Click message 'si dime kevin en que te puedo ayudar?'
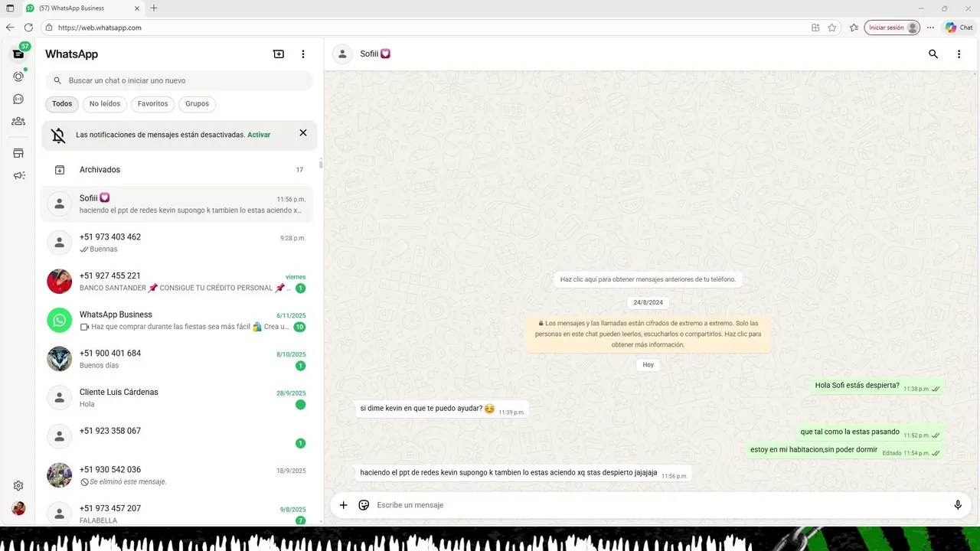The height and width of the screenshot is (551, 980). (x=442, y=409)
